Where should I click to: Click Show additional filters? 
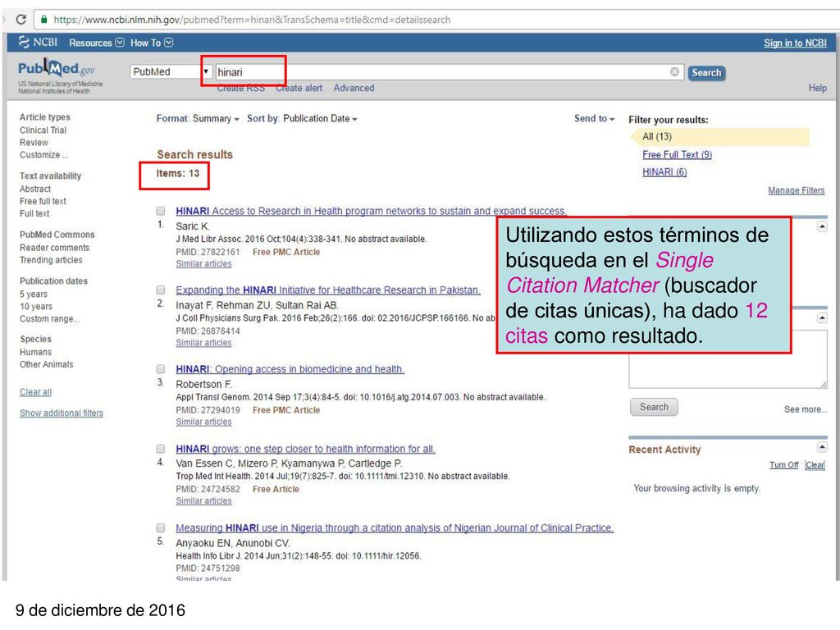(61, 413)
